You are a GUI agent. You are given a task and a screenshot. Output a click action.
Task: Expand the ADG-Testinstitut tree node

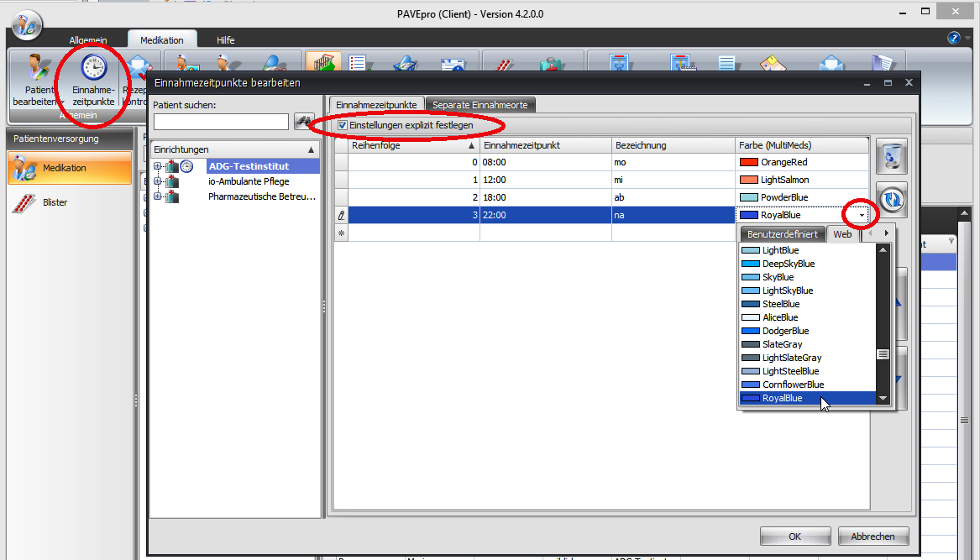tap(157, 167)
